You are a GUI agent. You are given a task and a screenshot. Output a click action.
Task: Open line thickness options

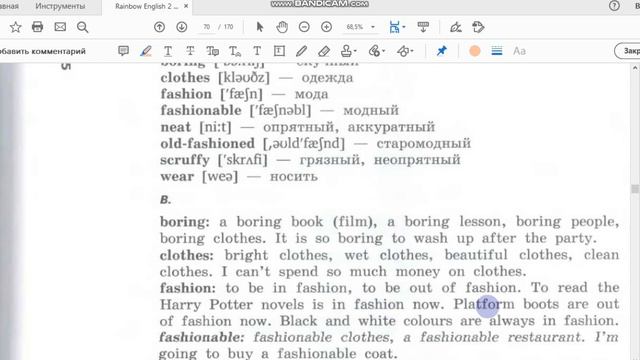coord(497,51)
